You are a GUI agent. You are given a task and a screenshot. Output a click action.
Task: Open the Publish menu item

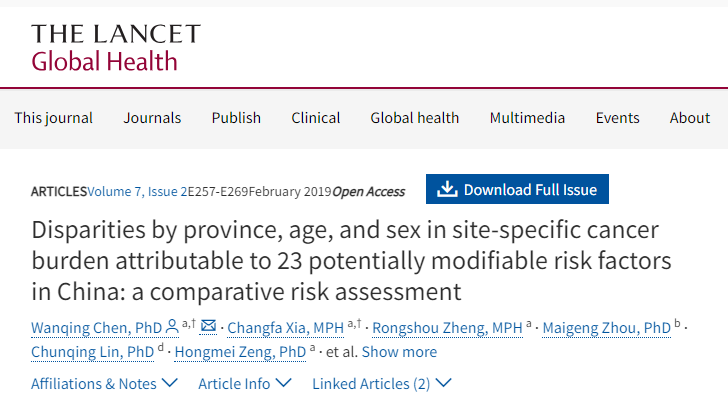[236, 118]
